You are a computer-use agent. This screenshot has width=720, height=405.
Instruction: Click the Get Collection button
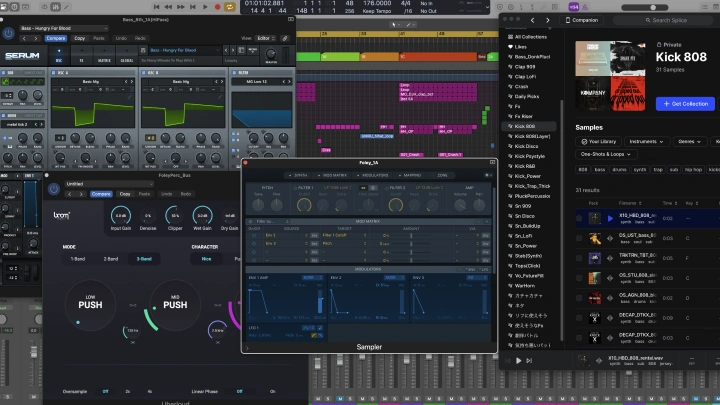tap(685, 104)
